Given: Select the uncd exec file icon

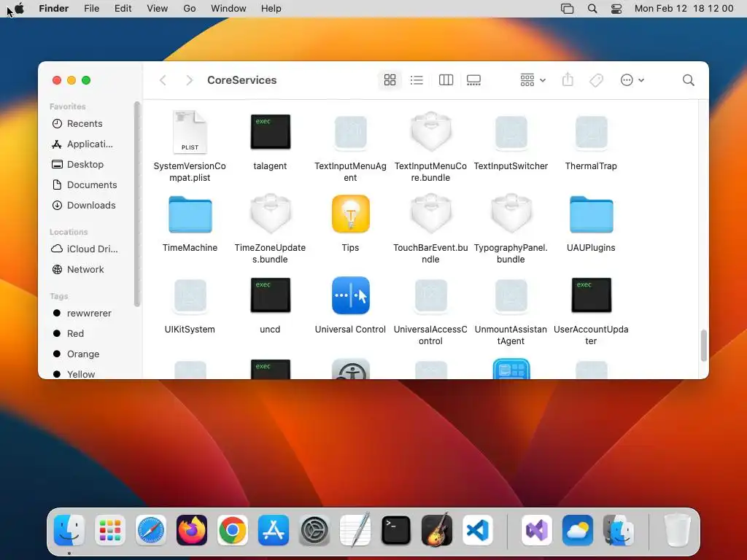Looking at the screenshot, I should [x=270, y=295].
